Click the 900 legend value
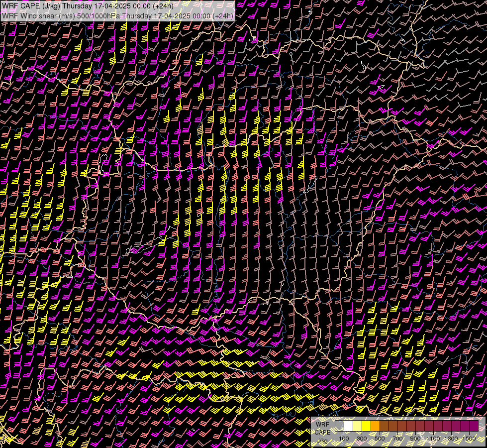 pyautogui.click(x=415, y=439)
